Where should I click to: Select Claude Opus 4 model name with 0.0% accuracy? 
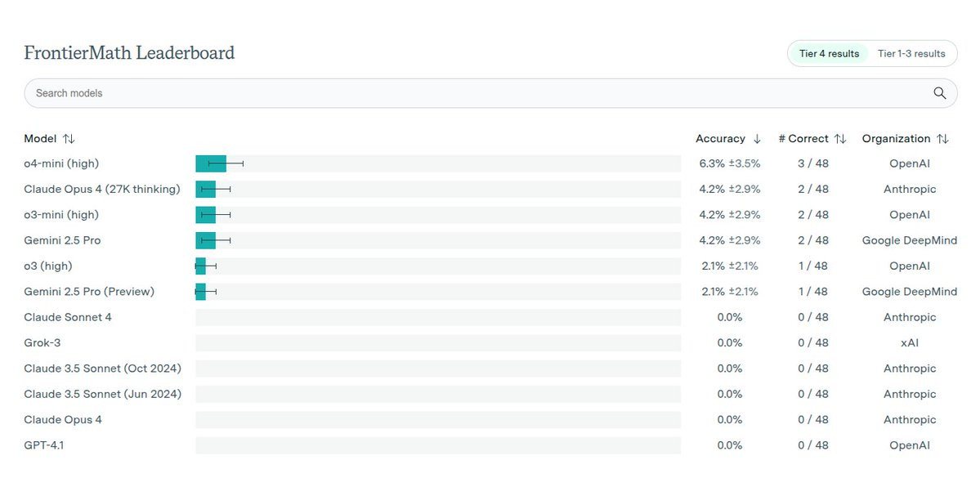click(x=62, y=420)
